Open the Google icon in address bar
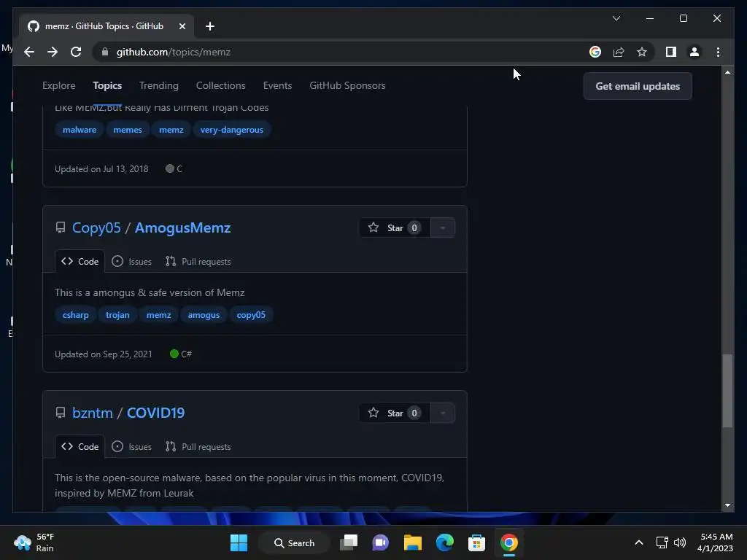747x560 pixels. [595, 52]
